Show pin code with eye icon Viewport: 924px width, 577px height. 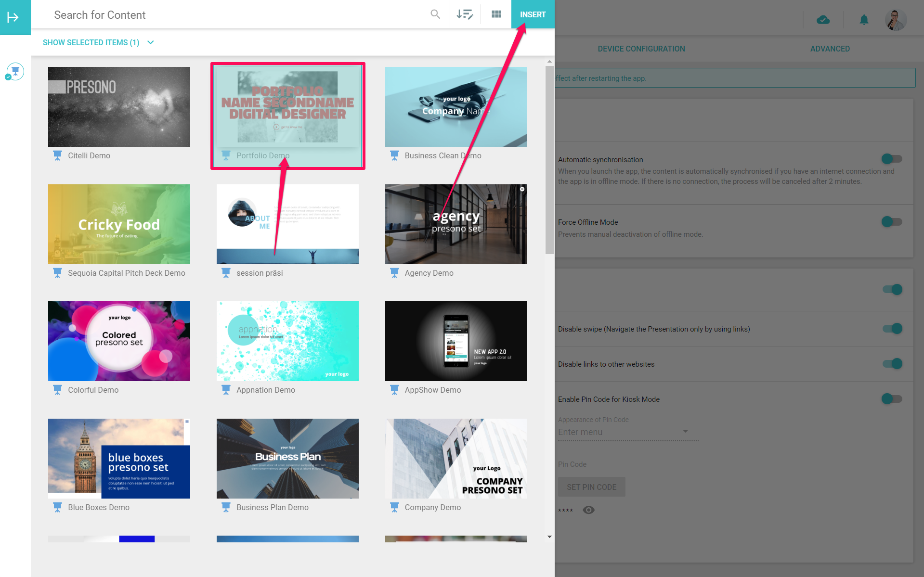588,510
